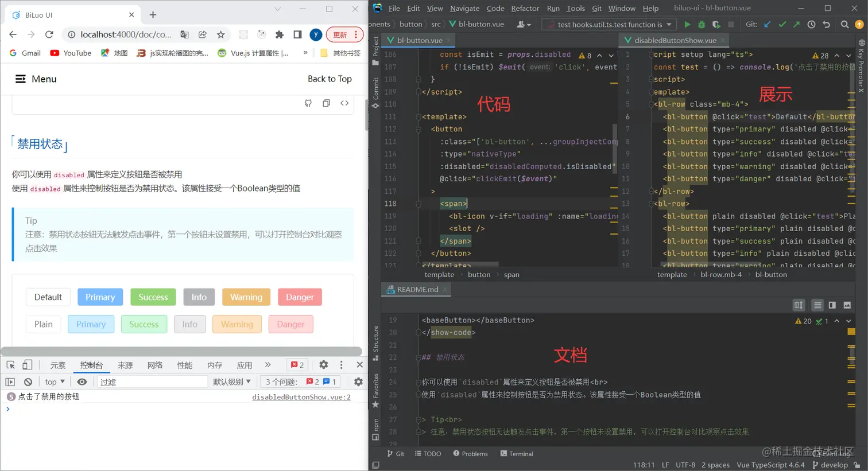Open Chrome extensions puzzle icon
The image size is (868, 471).
[280, 34]
